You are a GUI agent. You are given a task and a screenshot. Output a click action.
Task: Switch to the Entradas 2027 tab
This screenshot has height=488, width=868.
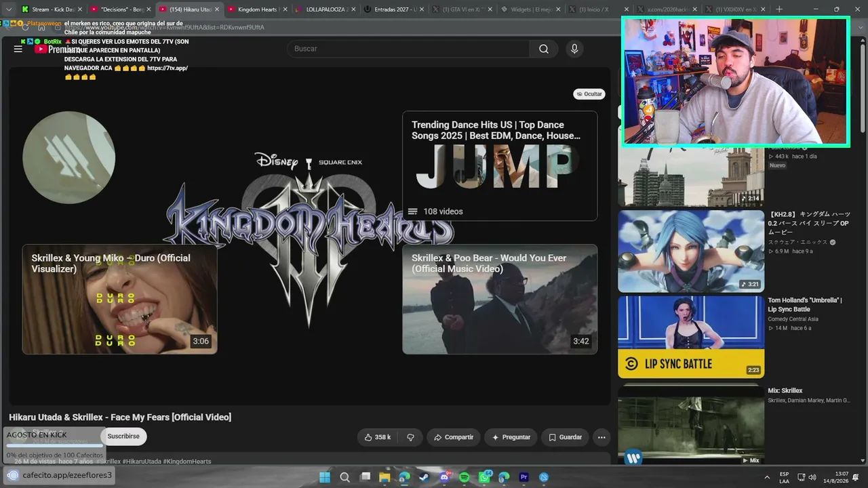pyautogui.click(x=394, y=9)
